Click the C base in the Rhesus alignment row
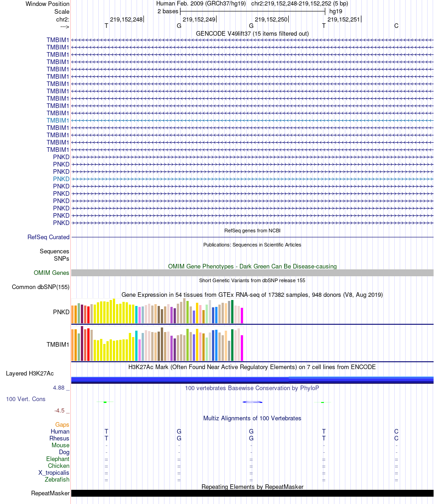The height and width of the screenshot is (504, 434). click(397, 439)
